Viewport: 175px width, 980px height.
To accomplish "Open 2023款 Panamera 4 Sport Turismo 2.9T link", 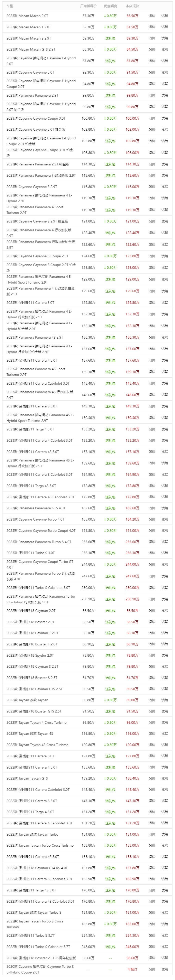I will tap(35, 210).
